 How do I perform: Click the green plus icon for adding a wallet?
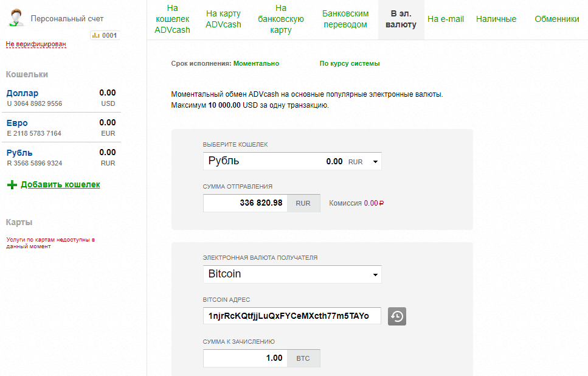click(12, 185)
